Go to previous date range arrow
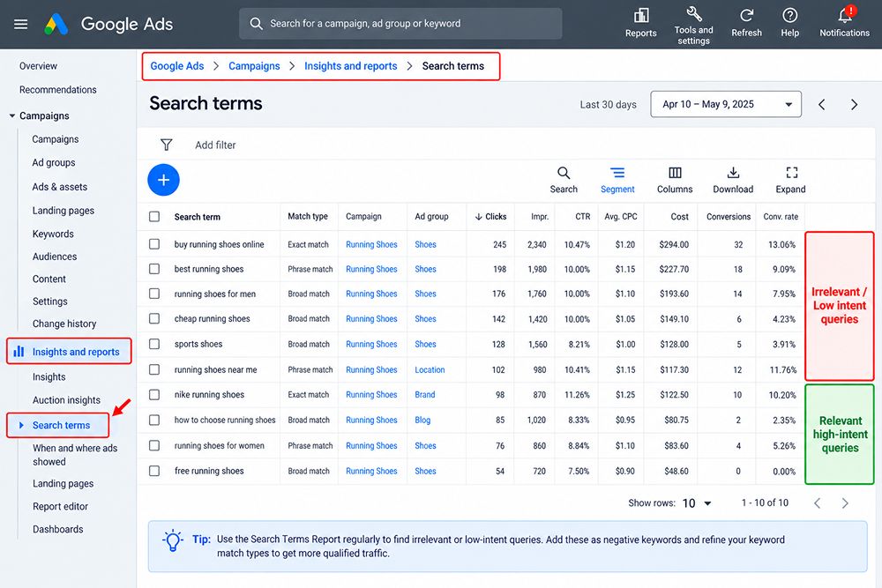Screen dimensions: 882x588 pos(822,105)
